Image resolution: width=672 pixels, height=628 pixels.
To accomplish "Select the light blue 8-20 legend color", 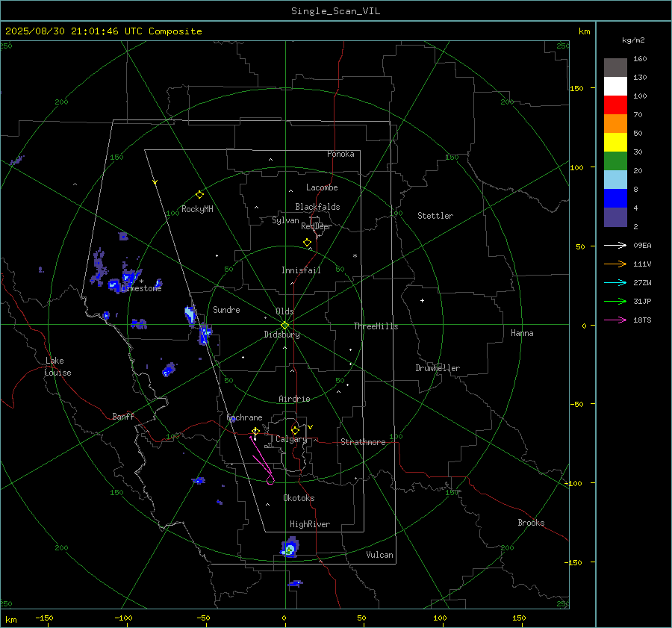I will click(615, 180).
